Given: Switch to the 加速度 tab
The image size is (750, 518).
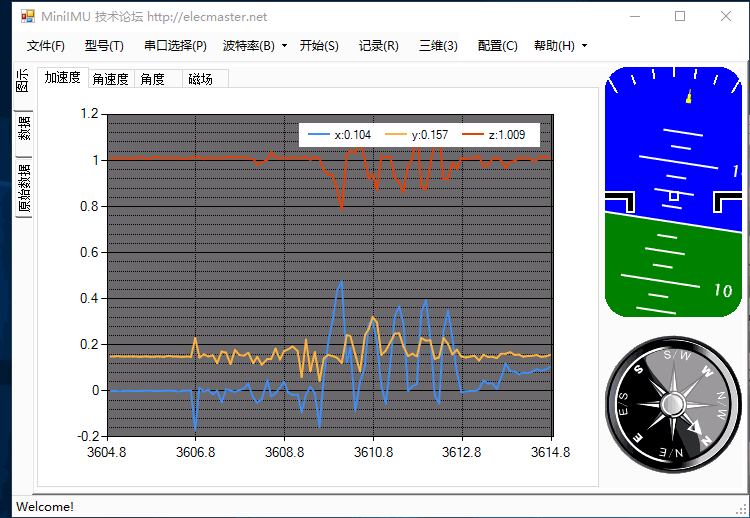Looking at the screenshot, I should [x=63, y=77].
